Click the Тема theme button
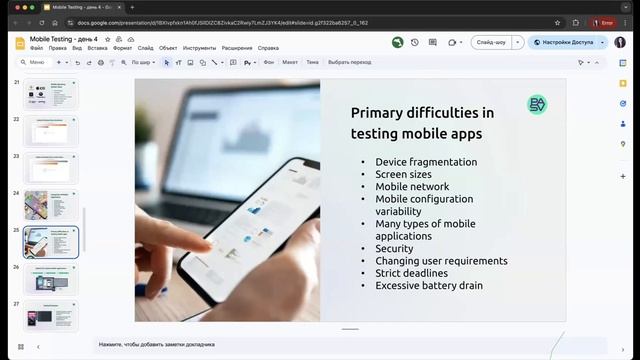 pos(312,62)
